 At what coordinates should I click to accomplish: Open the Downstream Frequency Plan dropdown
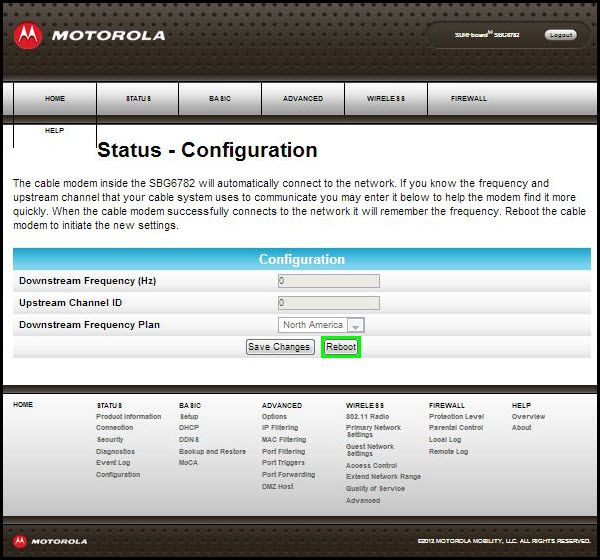coord(321,325)
